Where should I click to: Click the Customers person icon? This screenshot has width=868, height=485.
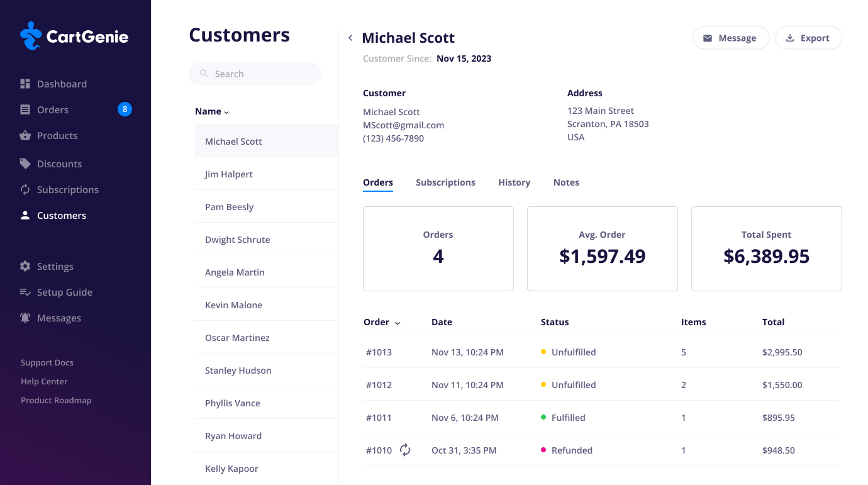pyautogui.click(x=25, y=215)
